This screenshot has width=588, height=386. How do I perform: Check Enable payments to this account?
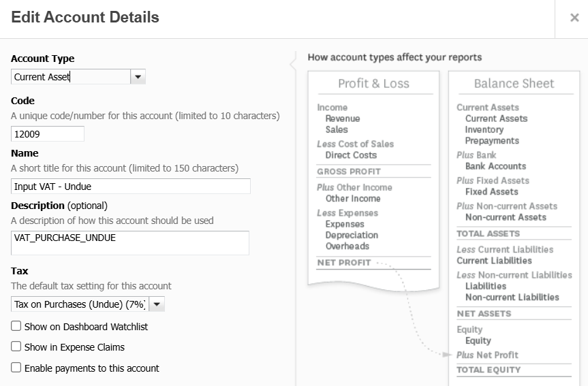[x=16, y=368]
